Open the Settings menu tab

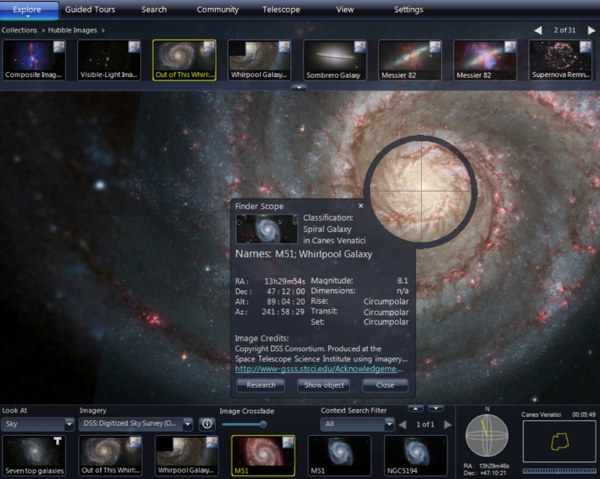(x=407, y=9)
